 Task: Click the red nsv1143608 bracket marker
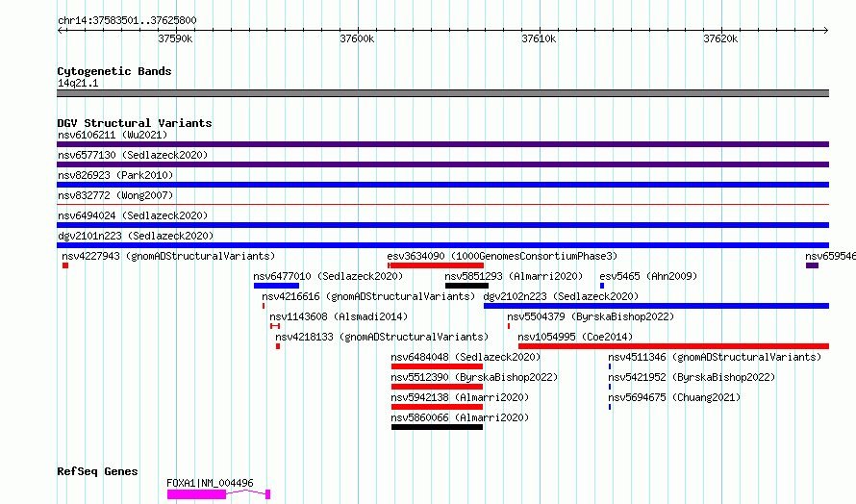click(x=275, y=326)
